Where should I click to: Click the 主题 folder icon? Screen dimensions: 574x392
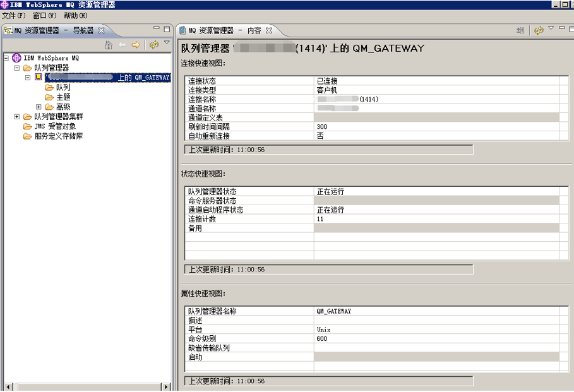[49, 97]
